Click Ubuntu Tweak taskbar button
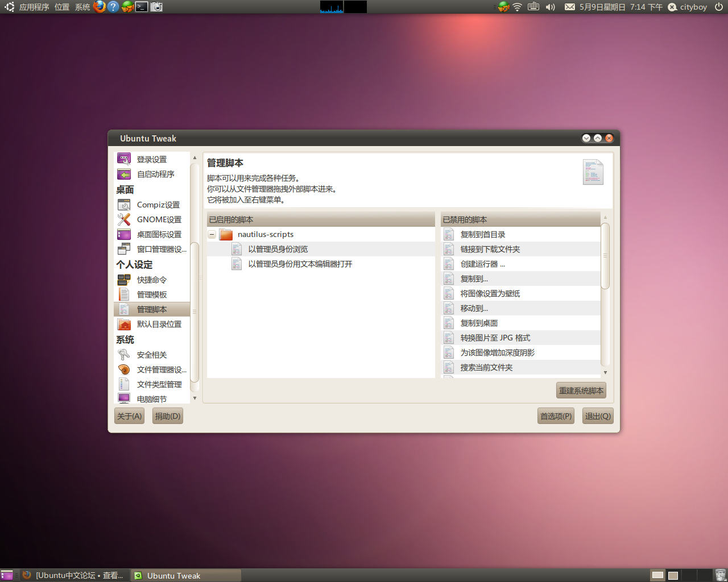Image resolution: width=728 pixels, height=582 pixels. click(x=187, y=575)
